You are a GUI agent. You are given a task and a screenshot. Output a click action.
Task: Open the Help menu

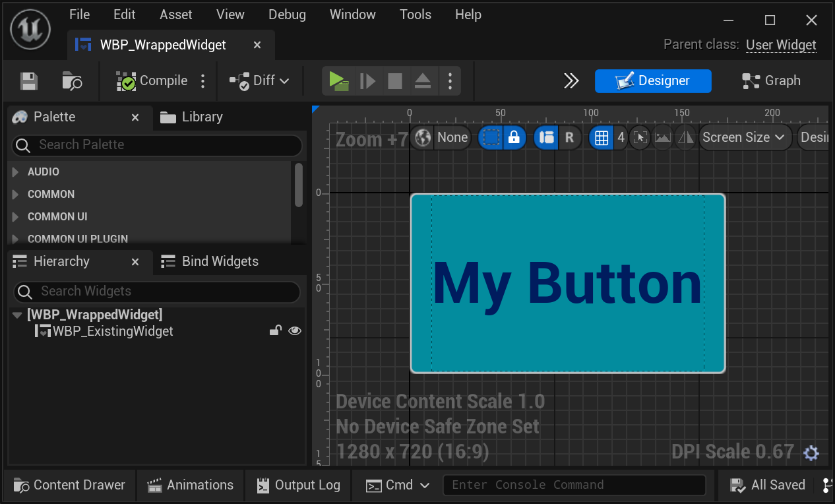[x=468, y=15]
